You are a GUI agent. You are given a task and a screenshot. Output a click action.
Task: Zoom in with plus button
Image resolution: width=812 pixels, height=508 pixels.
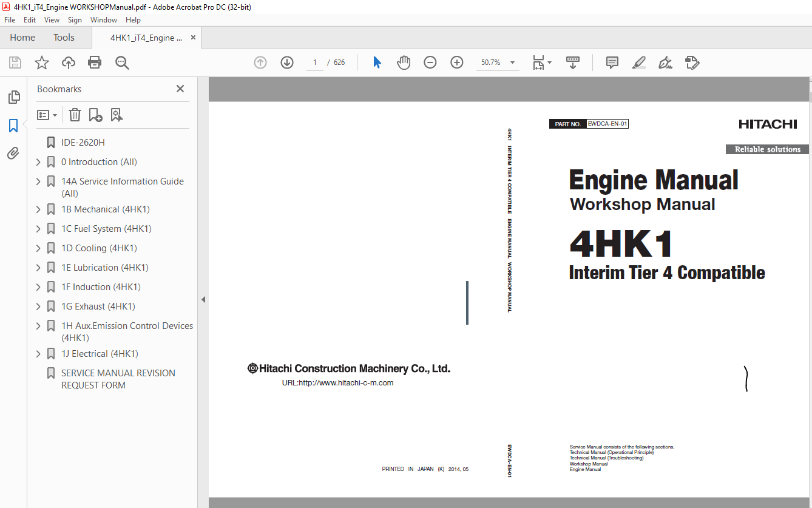pyautogui.click(x=457, y=63)
